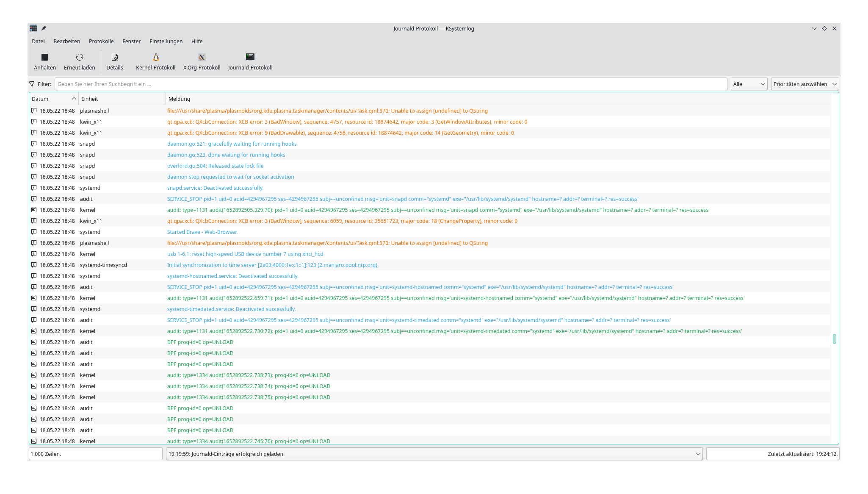
Task: Click info icon of snapd.service Deactivated row
Action: point(34,188)
